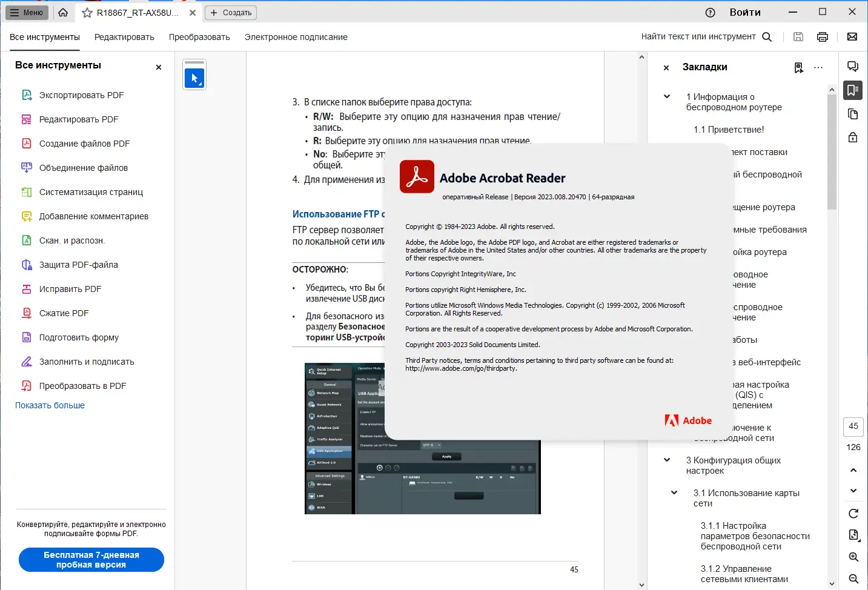Viewport: 868px width, 590px height.
Task: Open the '3.1.2 Управление сетевыми клиентами' bookmark
Action: click(x=744, y=574)
